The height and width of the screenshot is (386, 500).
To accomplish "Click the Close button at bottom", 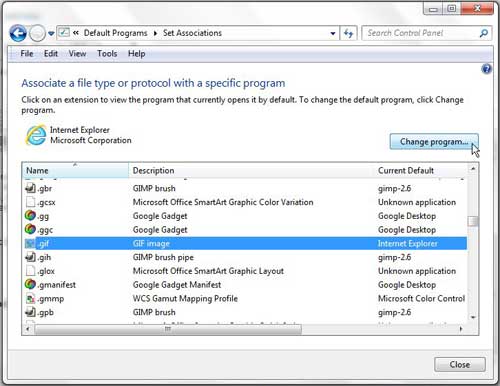I will click(460, 364).
